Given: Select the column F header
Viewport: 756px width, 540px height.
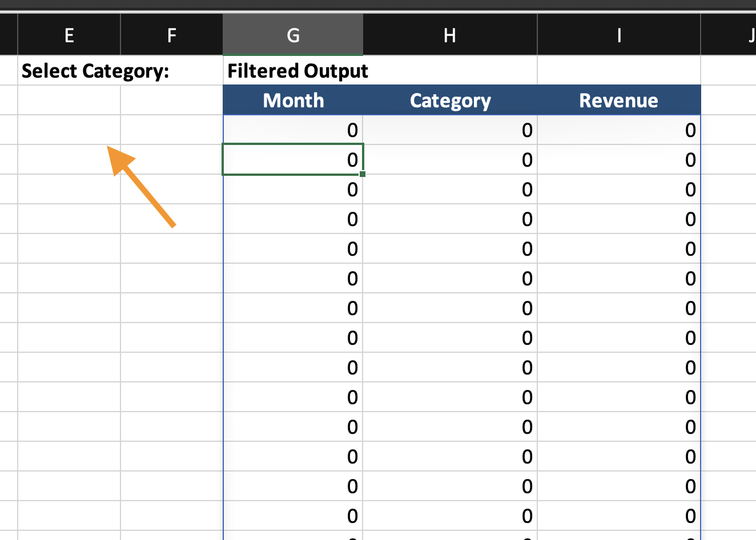Looking at the screenshot, I should point(171,35).
